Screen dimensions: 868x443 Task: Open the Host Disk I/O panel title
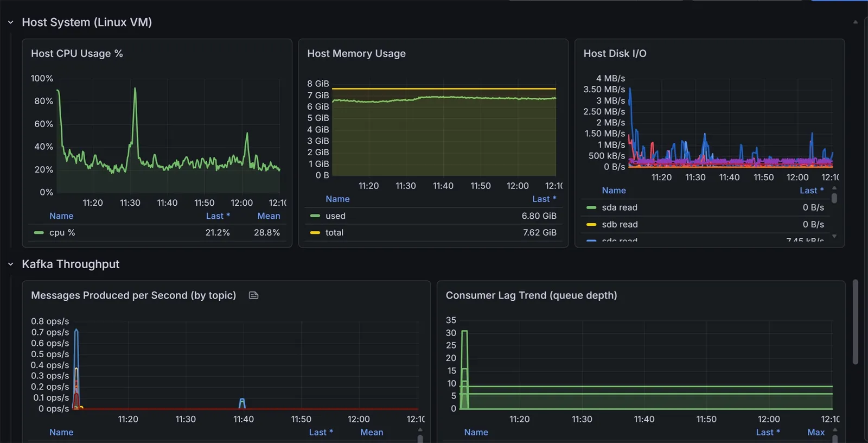tap(615, 54)
